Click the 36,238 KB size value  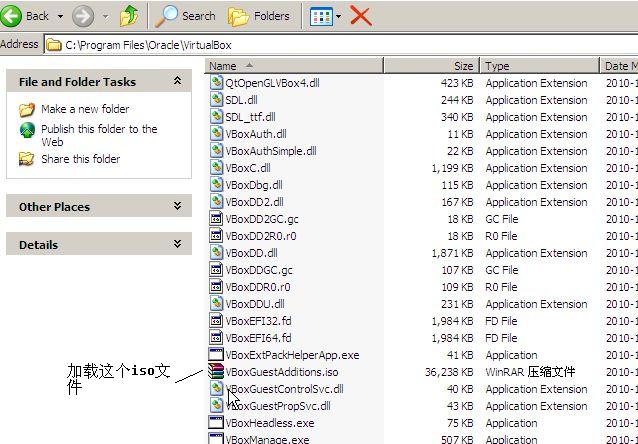click(449, 372)
